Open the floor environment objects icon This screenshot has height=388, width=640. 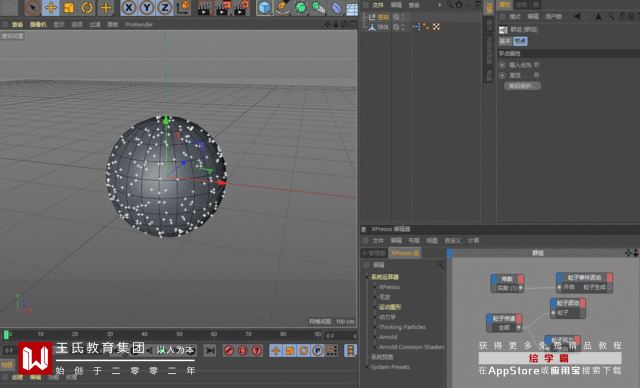[352, 8]
